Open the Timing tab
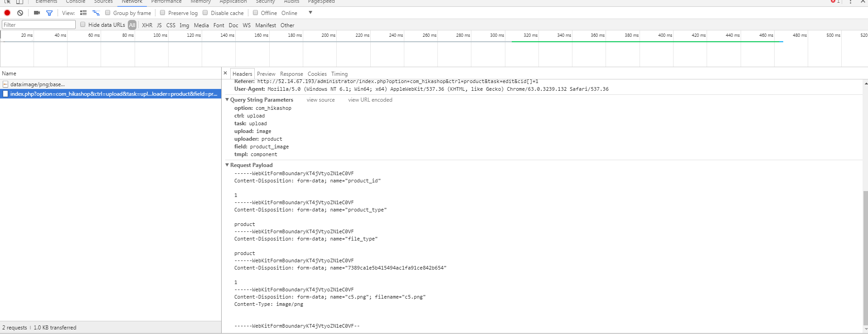Screen dimensions: 868x334 (x=339, y=74)
